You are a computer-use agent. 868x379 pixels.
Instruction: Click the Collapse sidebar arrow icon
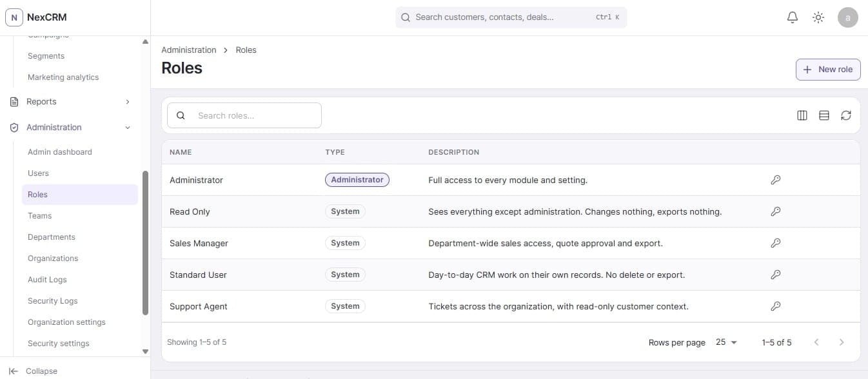(x=14, y=371)
